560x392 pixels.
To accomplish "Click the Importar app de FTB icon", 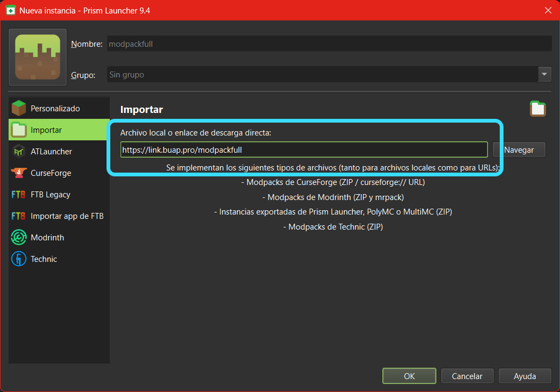I will pyautogui.click(x=19, y=216).
